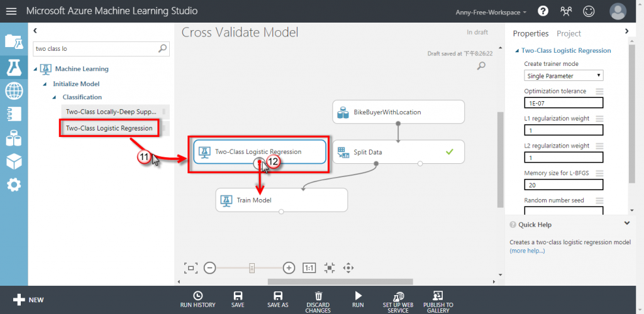The image size is (644, 314).
Task: Click the zoom slider handle
Action: point(252,268)
